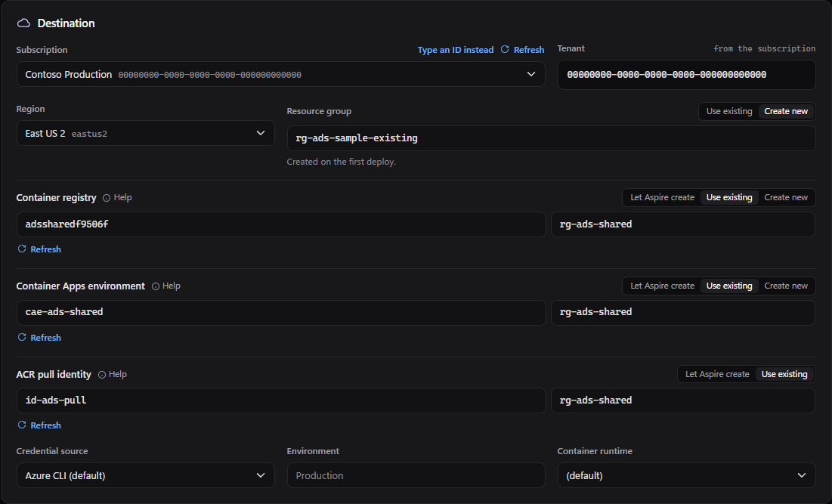This screenshot has width=832, height=504.
Task: Pick Let Aspire create for Container Apps environment
Action: 662,286
